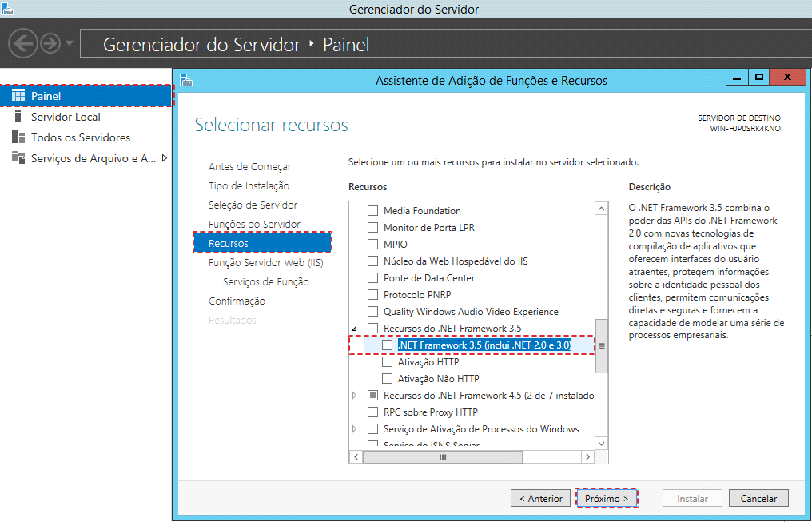Screen dimensions: 812x522
Task: Click the Painel dashboard icon in sidebar
Action: click(x=18, y=95)
